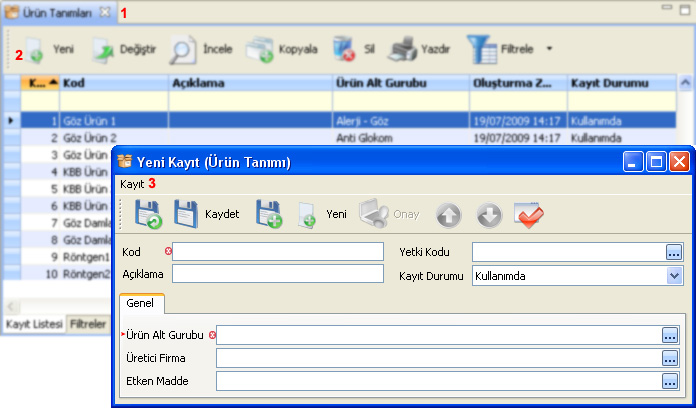The height and width of the screenshot is (408, 696).
Task: Expand the Filtrele dropdown arrow
Action: click(549, 48)
